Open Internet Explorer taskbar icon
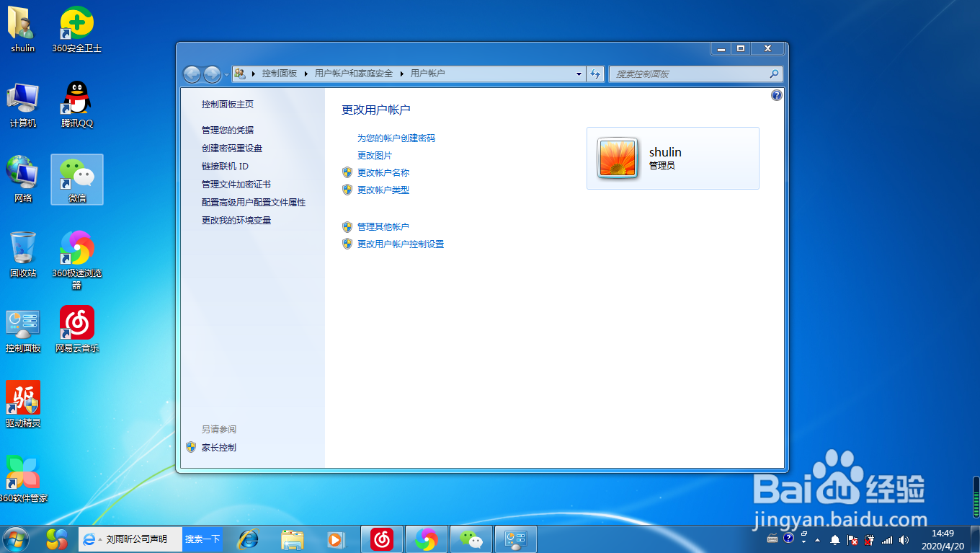The image size is (980, 553). (249, 539)
